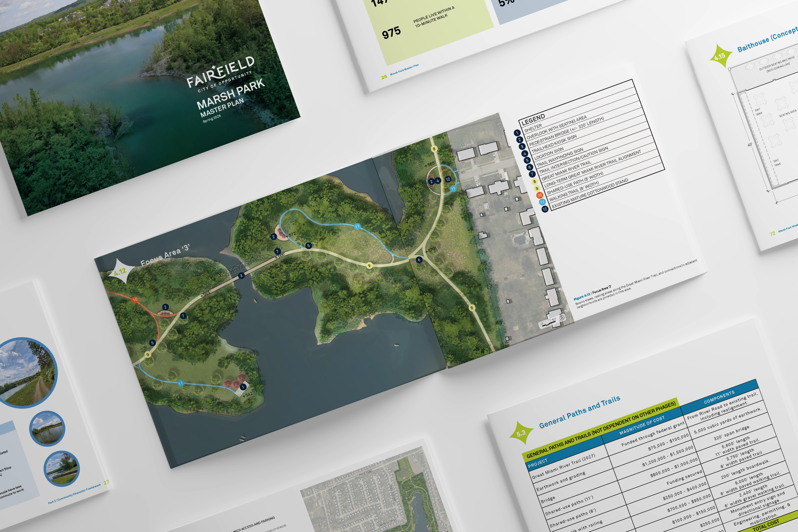Click 'Part 2 | Community Character Framework' footer

tap(74, 494)
